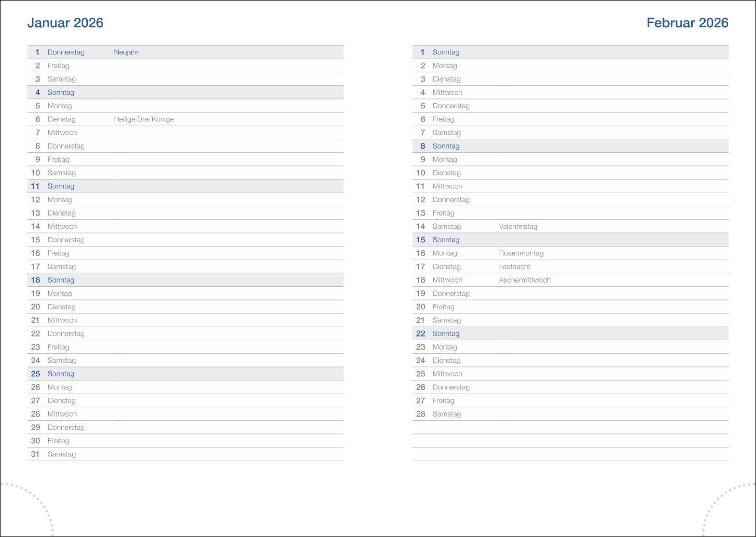Select February 1 Sonntag row
Viewport: 756px width, 537px height.
(570, 52)
